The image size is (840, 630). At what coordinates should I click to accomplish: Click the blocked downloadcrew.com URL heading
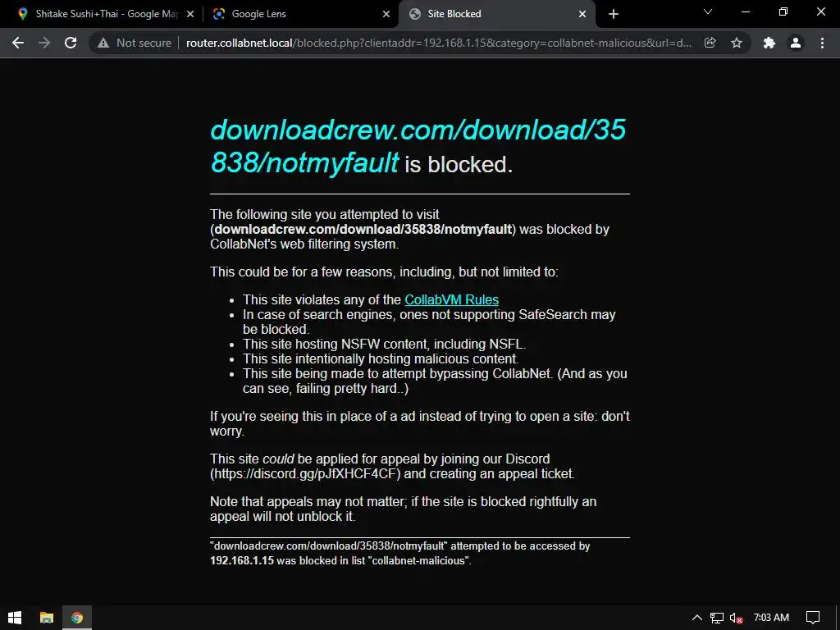tap(418, 146)
